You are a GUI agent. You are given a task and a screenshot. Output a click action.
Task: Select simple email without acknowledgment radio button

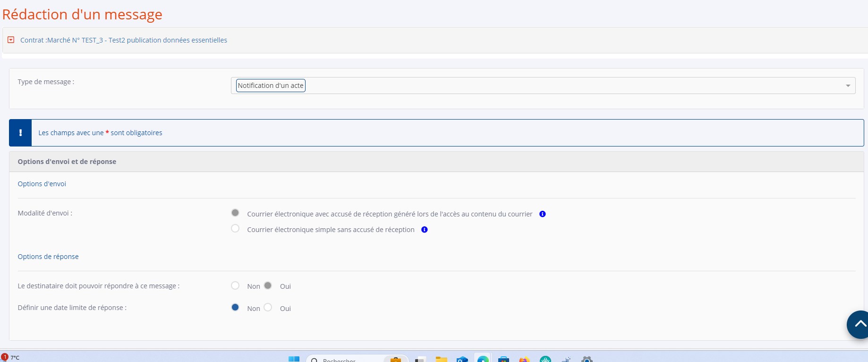click(x=235, y=229)
